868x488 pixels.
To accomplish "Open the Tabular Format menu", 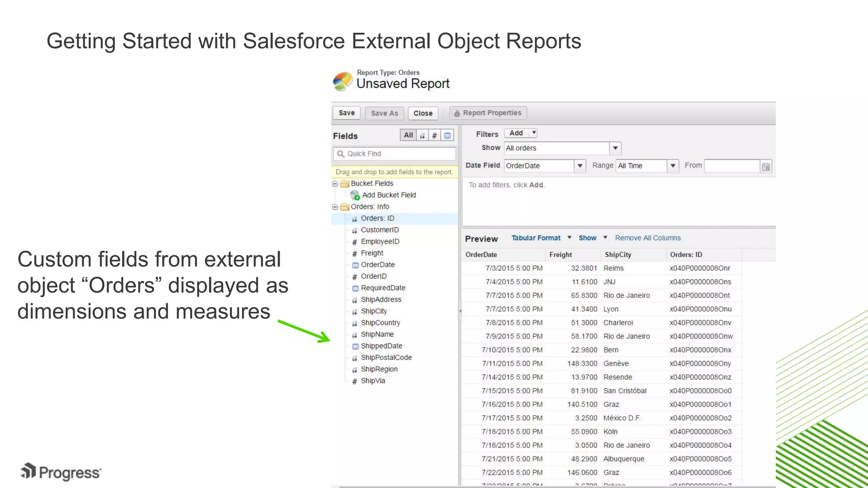I will (x=541, y=238).
